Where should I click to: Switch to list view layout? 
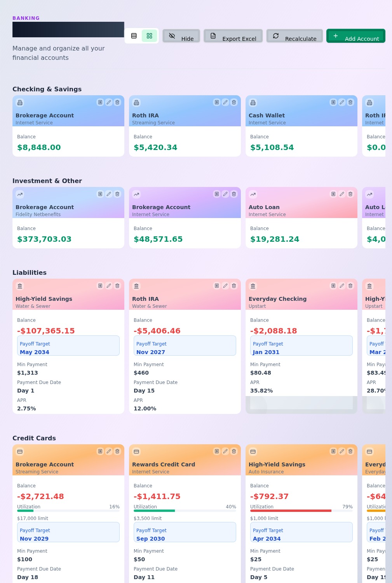coord(134,36)
